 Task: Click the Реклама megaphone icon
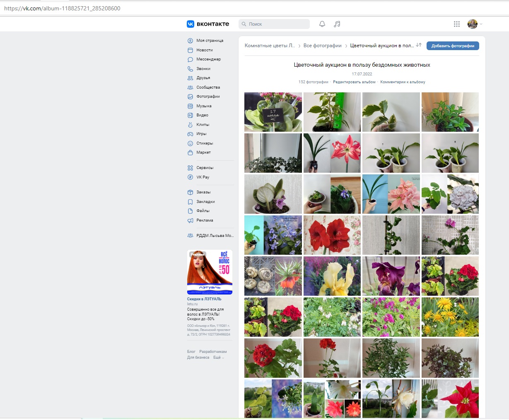191,220
